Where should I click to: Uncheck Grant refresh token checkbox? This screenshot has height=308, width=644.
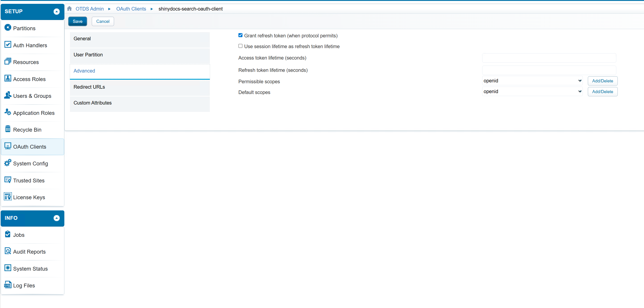click(240, 35)
